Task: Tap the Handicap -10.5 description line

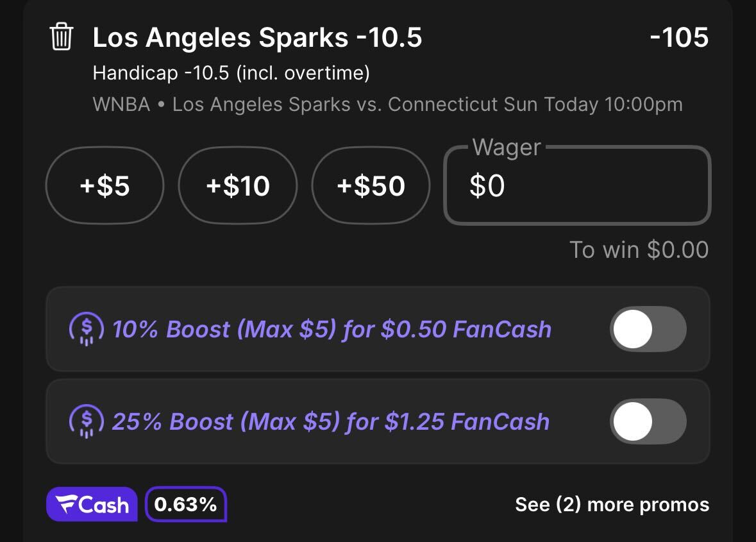Action: [x=231, y=73]
